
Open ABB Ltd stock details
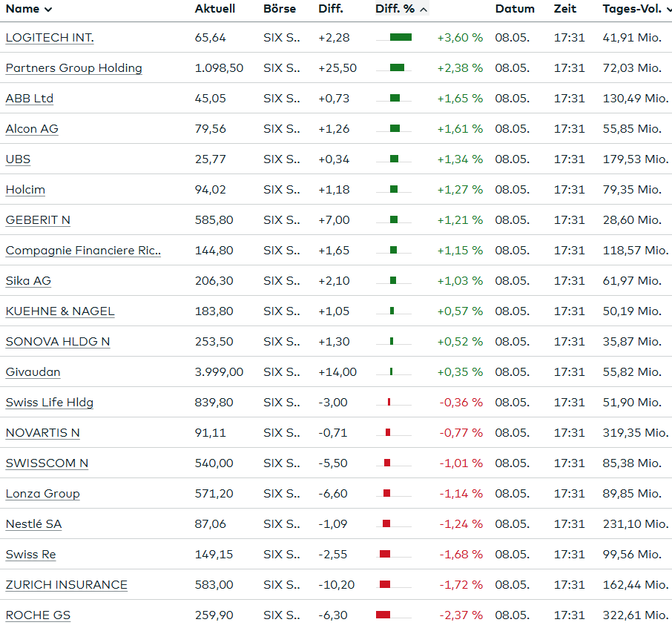point(30,99)
